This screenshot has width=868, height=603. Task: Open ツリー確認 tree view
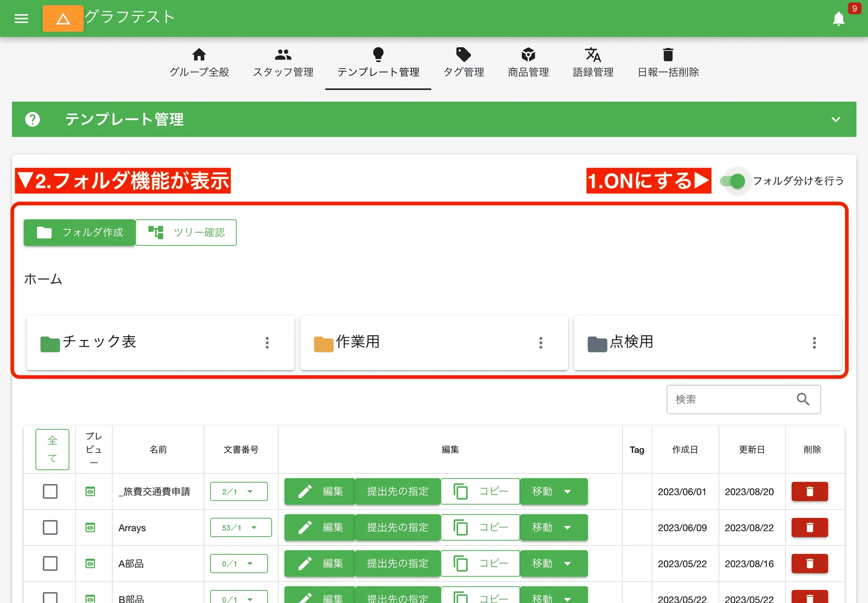click(x=186, y=233)
